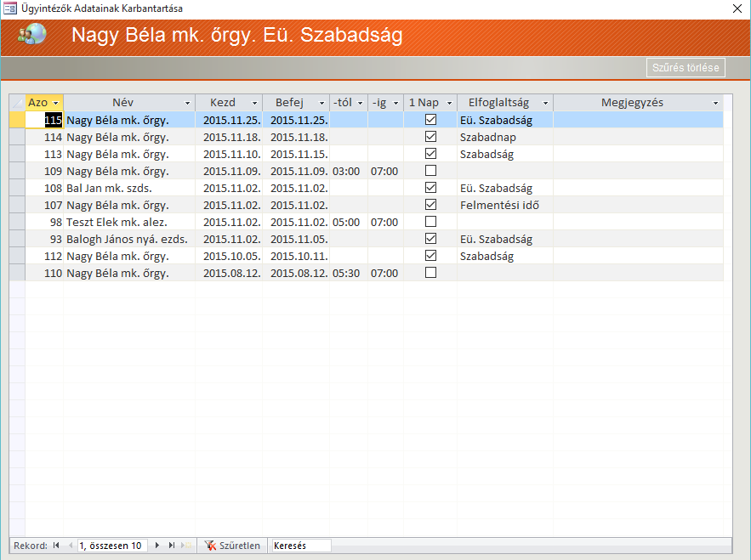Viewport: 751px width, 560px height.
Task: Click Kezd date 2015.08.12. in record 110
Action: point(229,273)
